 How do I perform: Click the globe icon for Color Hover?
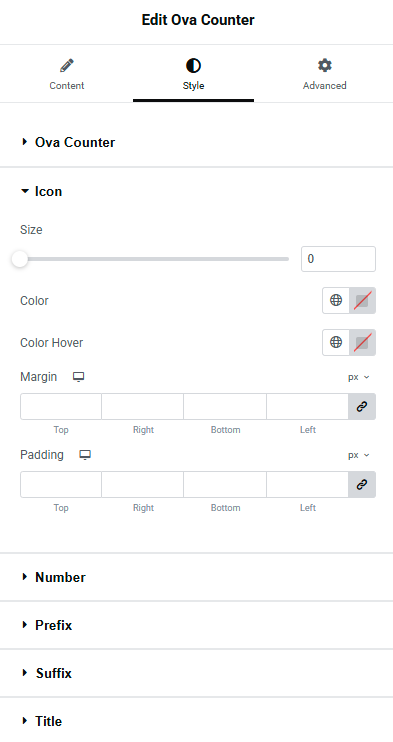(x=336, y=342)
